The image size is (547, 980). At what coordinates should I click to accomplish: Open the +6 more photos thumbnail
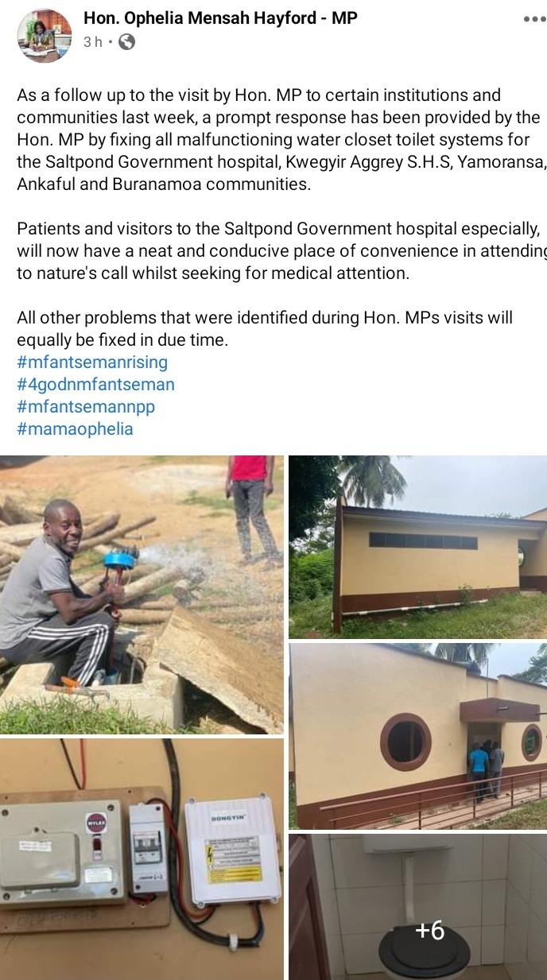[417, 907]
